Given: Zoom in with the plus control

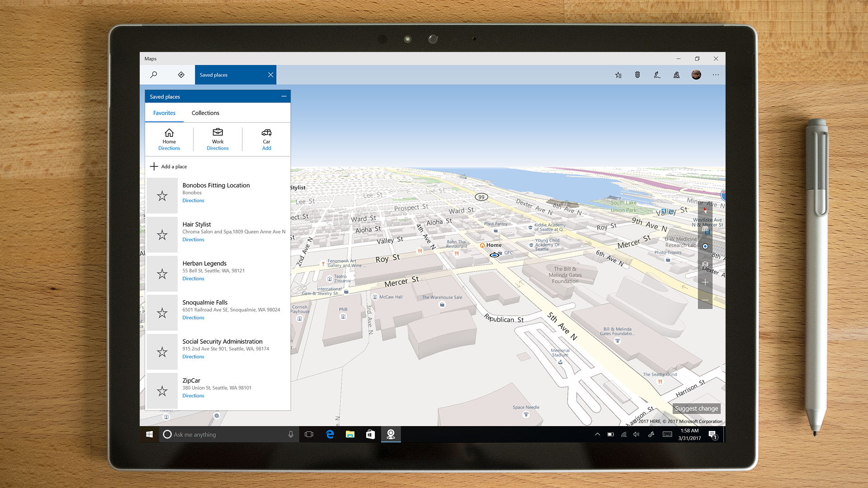Looking at the screenshot, I should coord(705,282).
